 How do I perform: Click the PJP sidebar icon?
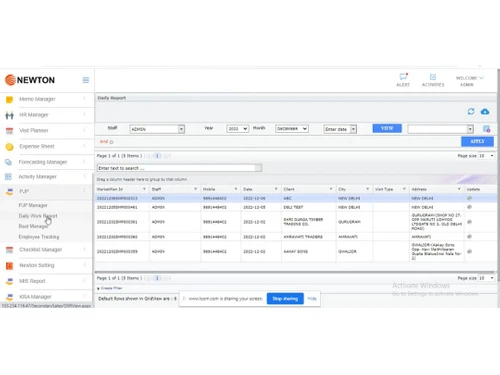click(9, 192)
